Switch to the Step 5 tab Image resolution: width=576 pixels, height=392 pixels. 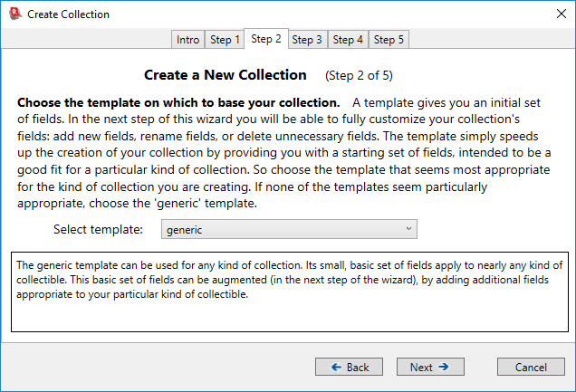389,40
